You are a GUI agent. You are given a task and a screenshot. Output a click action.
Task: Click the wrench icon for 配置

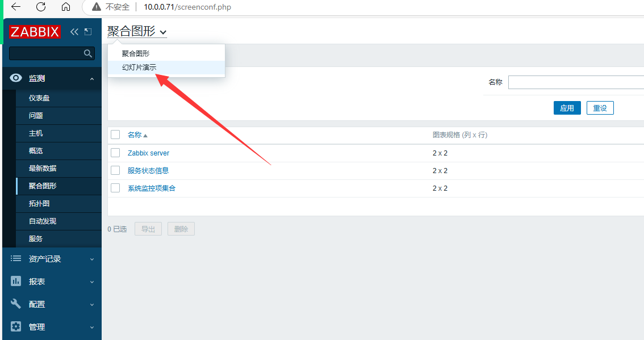tap(16, 304)
